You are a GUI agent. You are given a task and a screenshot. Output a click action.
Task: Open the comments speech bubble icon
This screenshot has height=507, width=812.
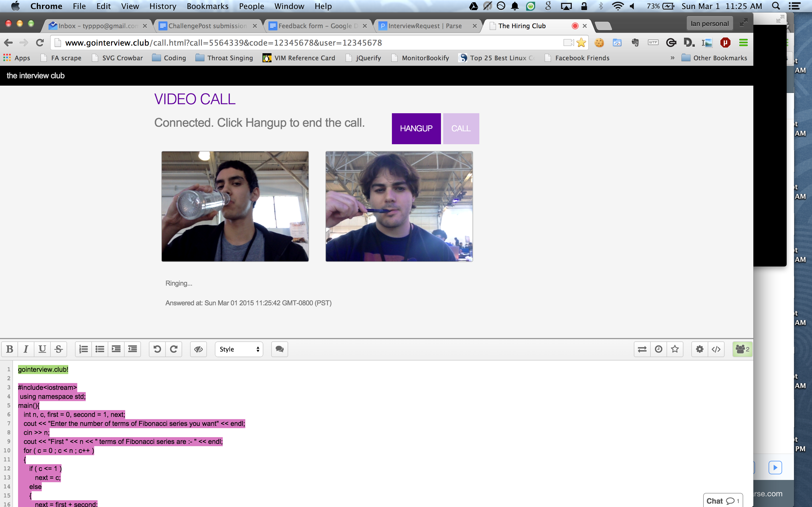tap(279, 349)
